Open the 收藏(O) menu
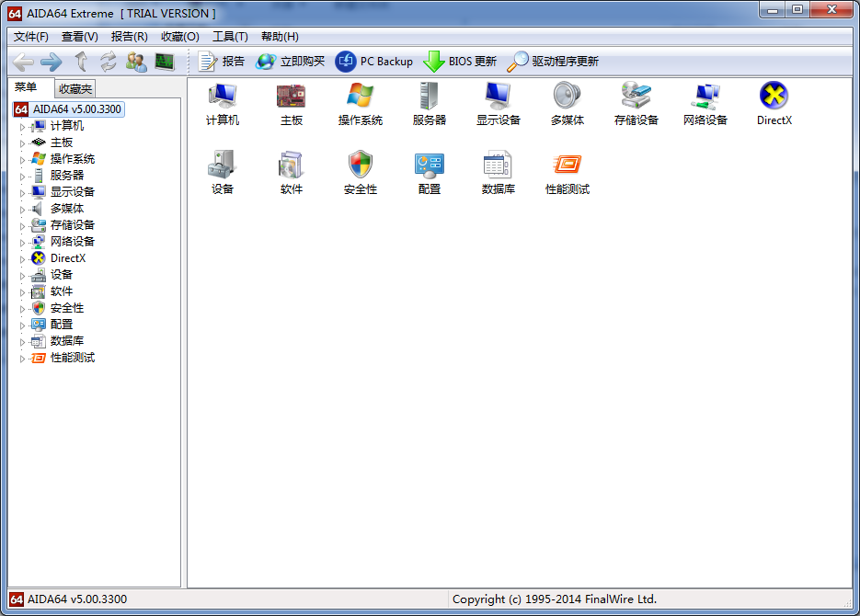 tap(180, 37)
